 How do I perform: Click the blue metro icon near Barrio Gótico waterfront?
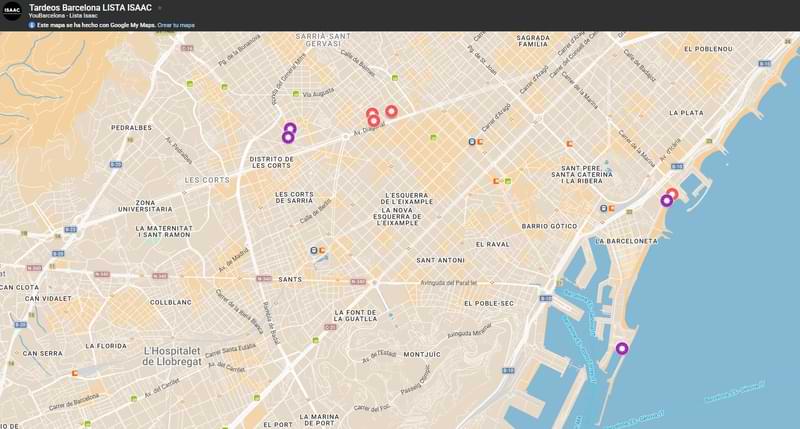pos(604,208)
